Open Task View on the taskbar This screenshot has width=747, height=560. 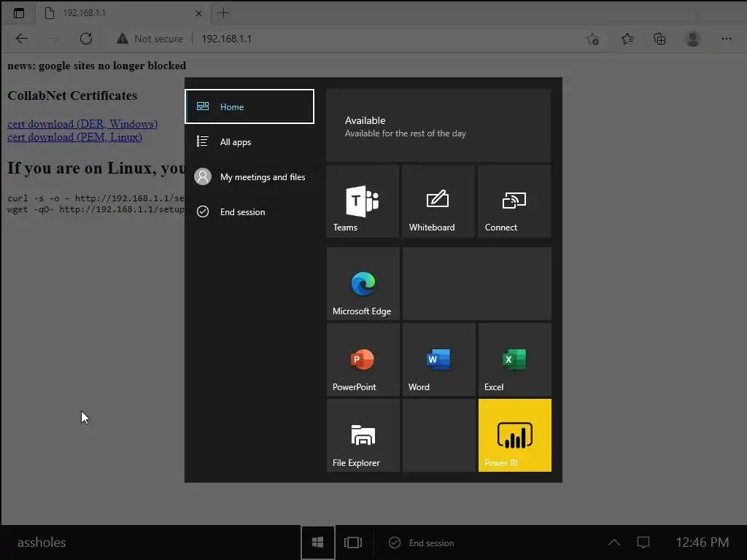[353, 542]
